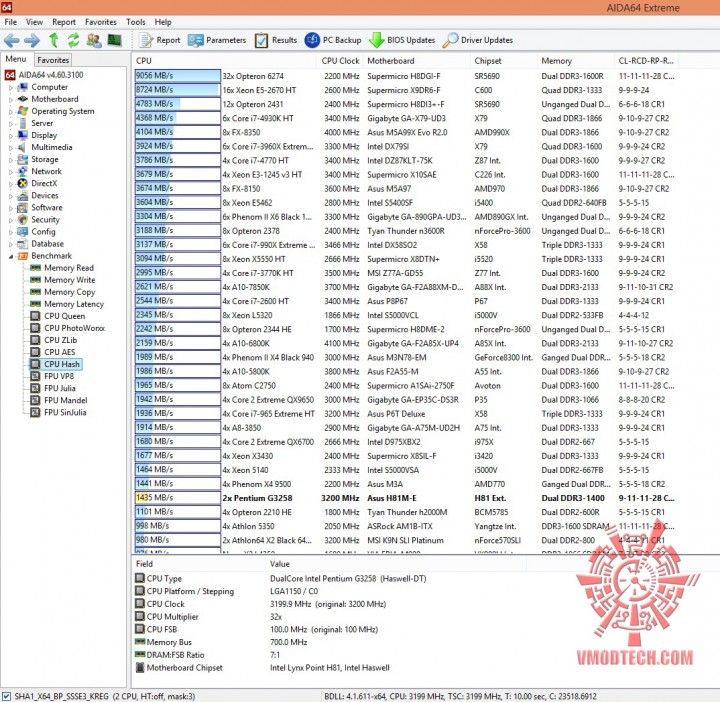Screen dimensions: 720x702
Task: Select the 32x Opteron 6274 result row
Action: point(404,76)
